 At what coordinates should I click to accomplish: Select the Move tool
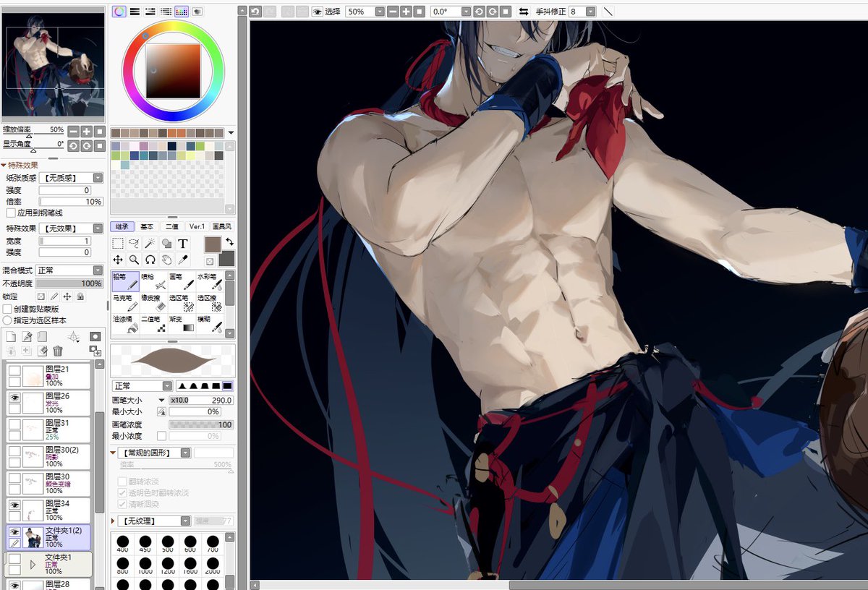click(x=118, y=260)
